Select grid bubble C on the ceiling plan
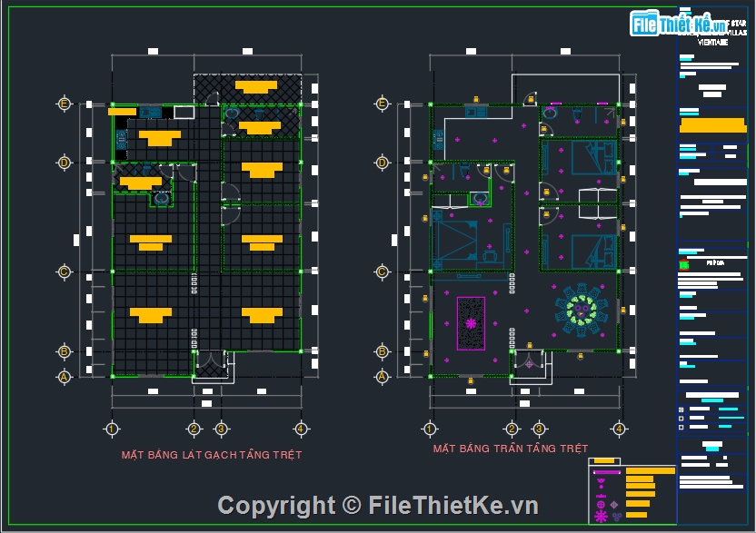Screen dimensions: 756x533 (382, 271)
